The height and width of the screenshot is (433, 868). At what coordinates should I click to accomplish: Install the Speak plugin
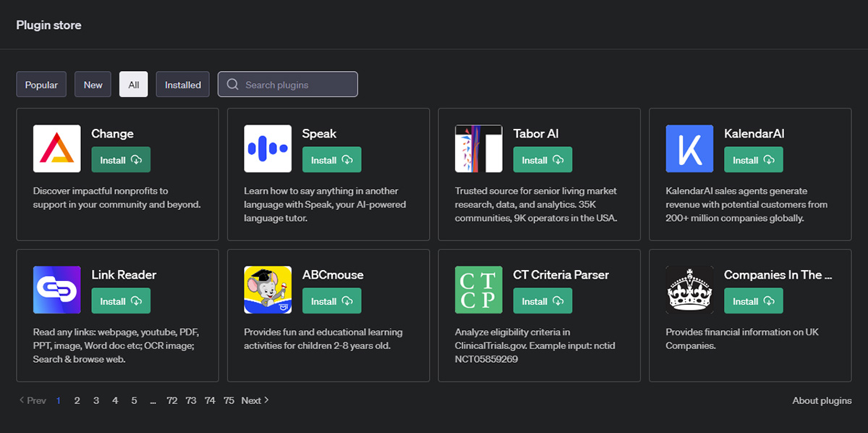click(x=331, y=160)
